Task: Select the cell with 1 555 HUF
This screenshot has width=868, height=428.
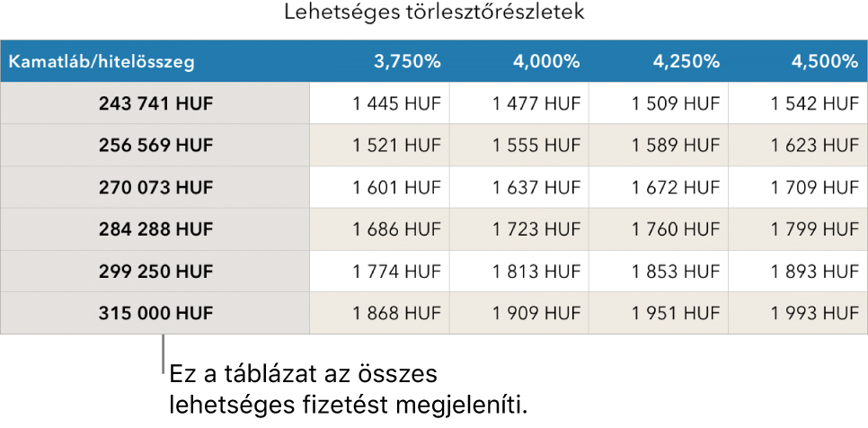Action: click(519, 145)
